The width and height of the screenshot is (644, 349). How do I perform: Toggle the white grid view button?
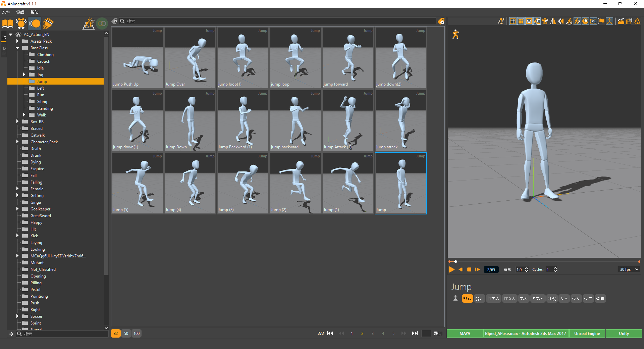513,21
